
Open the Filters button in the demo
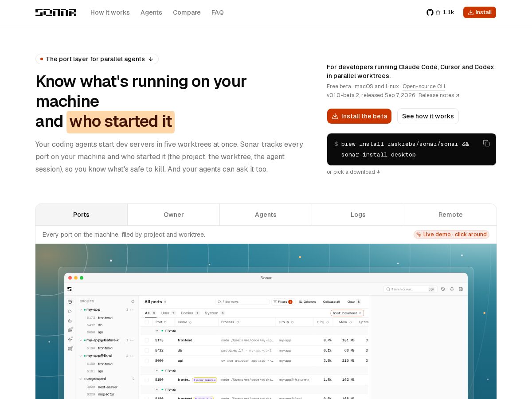(x=282, y=301)
